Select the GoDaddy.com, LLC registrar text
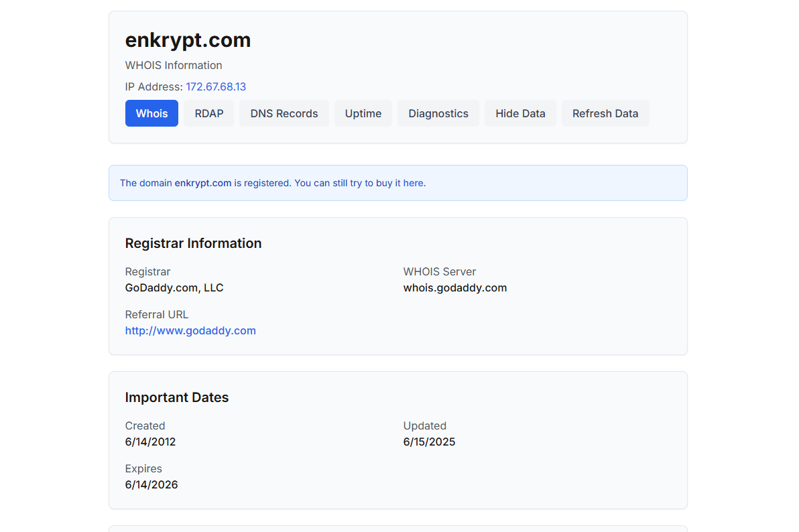Viewport: 799px width, 532px height. (174, 288)
